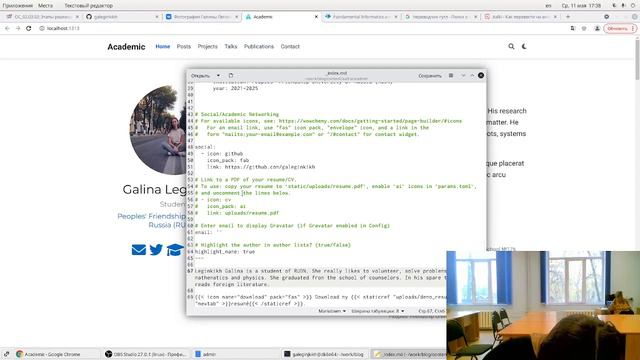This screenshot has width=640, height=360.
Task: Click the Peoples' Friendship University link
Action: click(x=151, y=220)
